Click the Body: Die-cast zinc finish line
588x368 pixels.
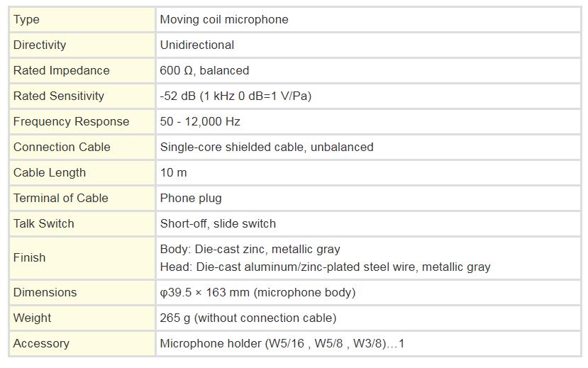point(250,249)
